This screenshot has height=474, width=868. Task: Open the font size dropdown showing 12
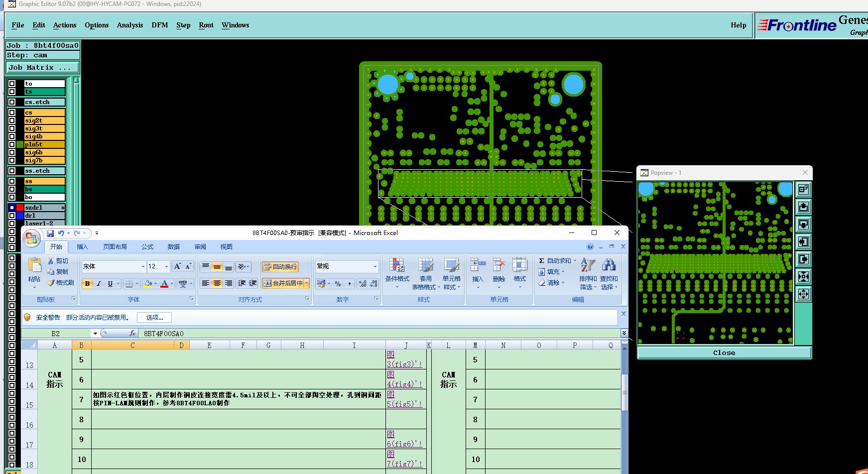(166, 266)
